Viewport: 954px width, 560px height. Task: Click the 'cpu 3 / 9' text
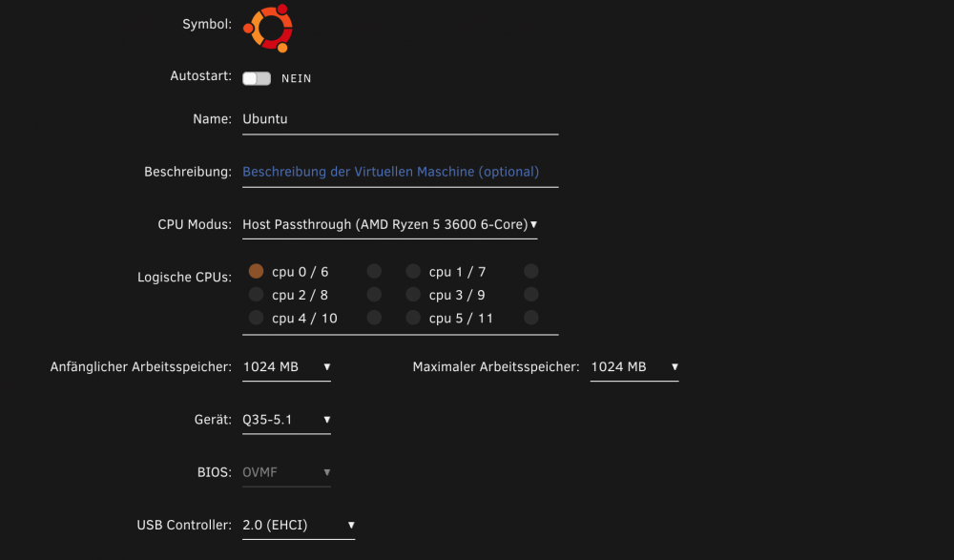[457, 295]
